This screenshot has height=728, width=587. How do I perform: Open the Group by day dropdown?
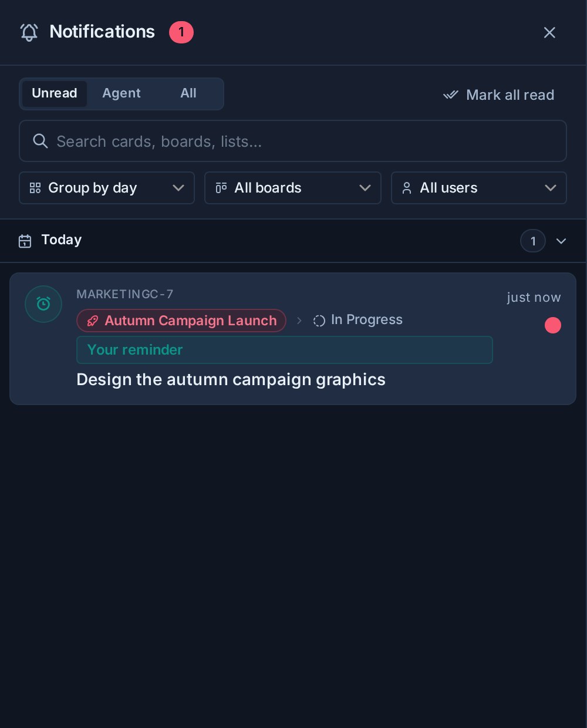tap(107, 188)
